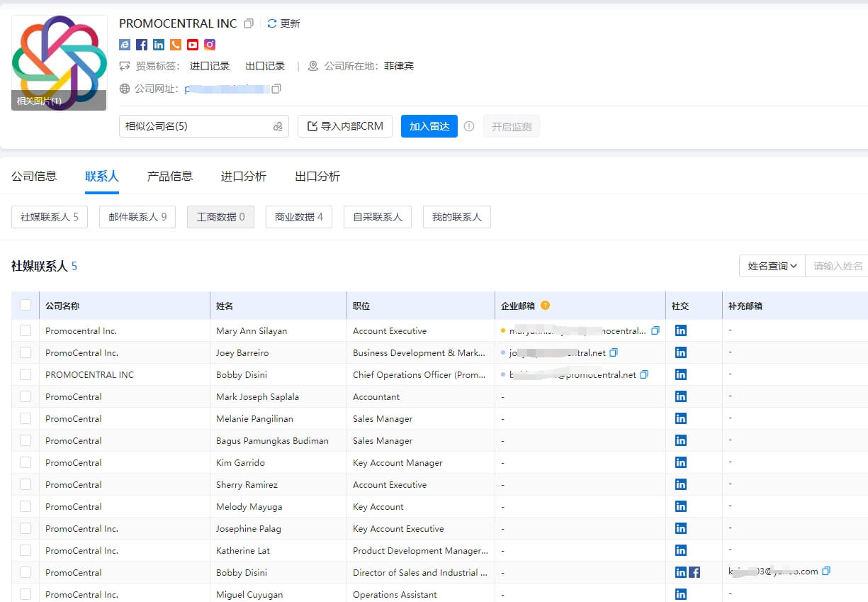Copy the company name PROMOCENTRAL INC
Viewport: 868px width, 602px height.
[x=249, y=23]
